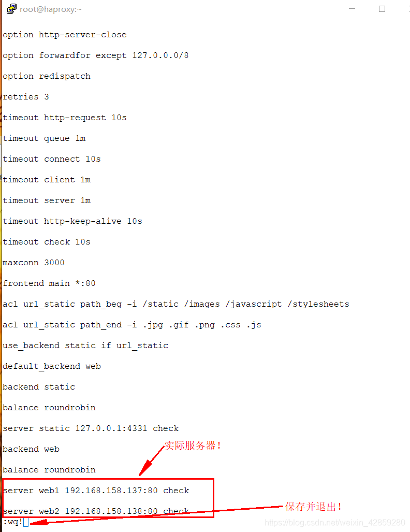This screenshot has width=410, height=532.
Task: Click the 'retries 3' line
Action: [26, 97]
